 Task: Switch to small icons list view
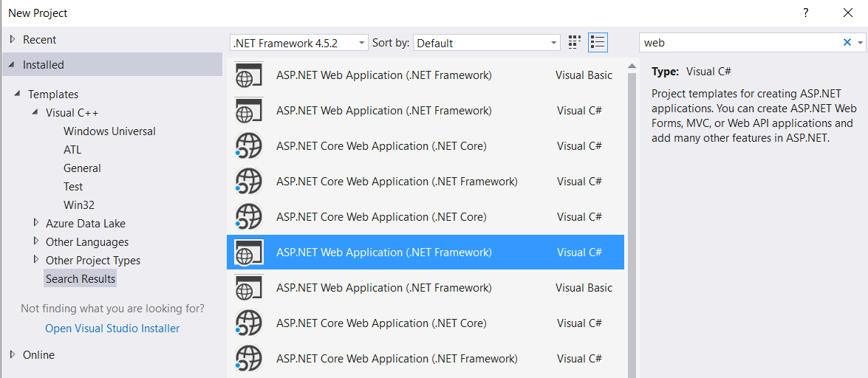point(598,43)
